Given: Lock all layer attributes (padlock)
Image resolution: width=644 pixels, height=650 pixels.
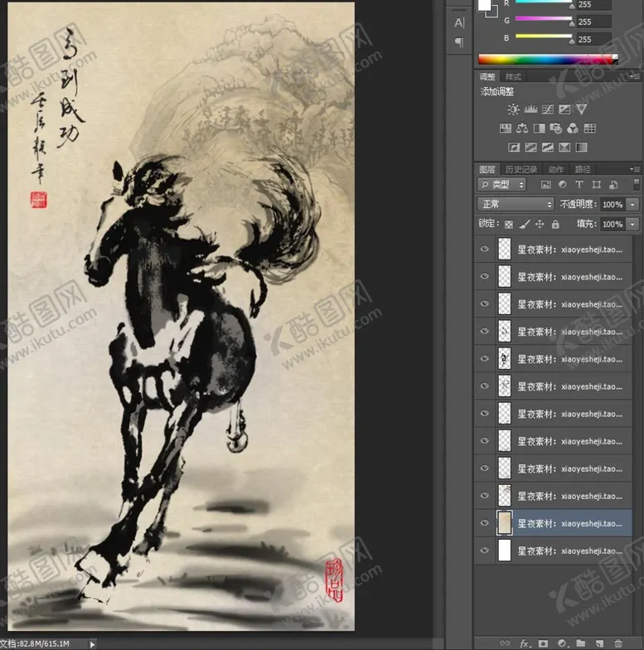Looking at the screenshot, I should (555, 224).
